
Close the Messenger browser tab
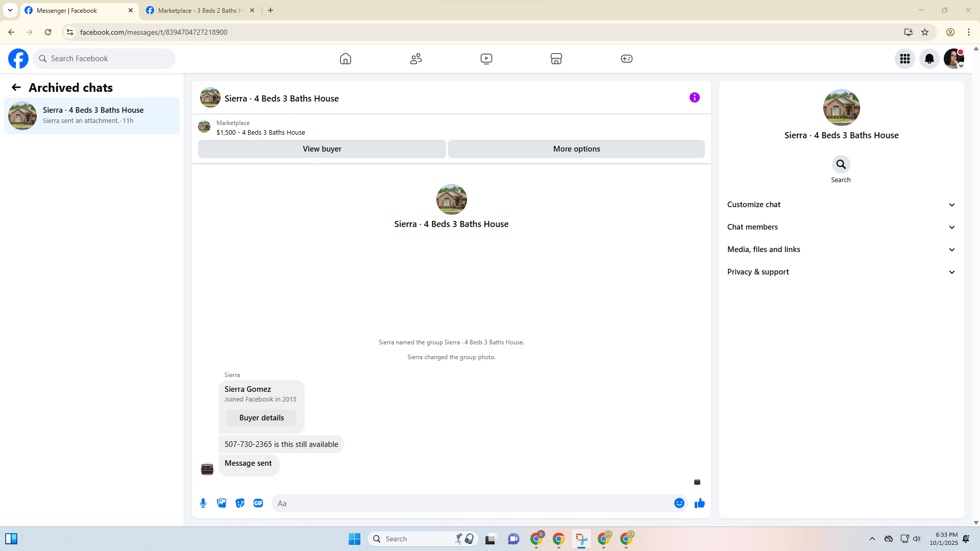tap(131, 10)
